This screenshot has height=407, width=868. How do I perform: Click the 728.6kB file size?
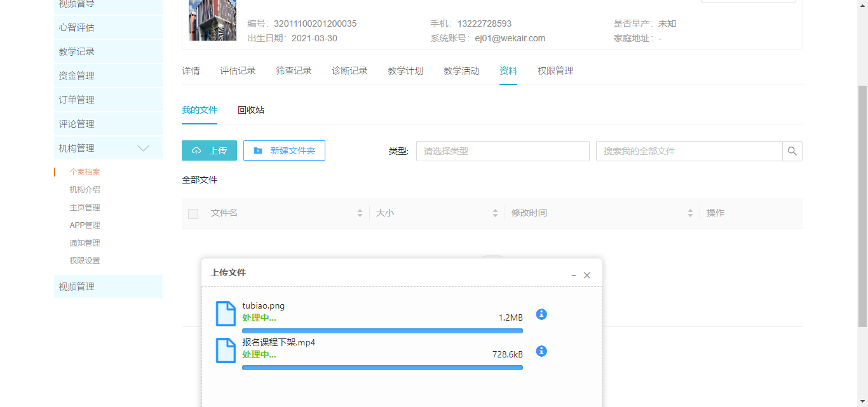(x=508, y=354)
